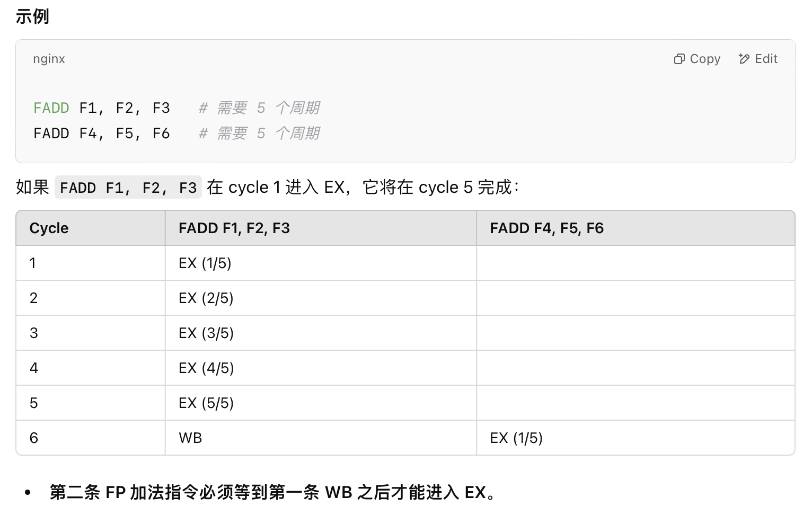
Task: Select the EX (5/5) cell in row 5
Action: pyautogui.click(x=205, y=403)
